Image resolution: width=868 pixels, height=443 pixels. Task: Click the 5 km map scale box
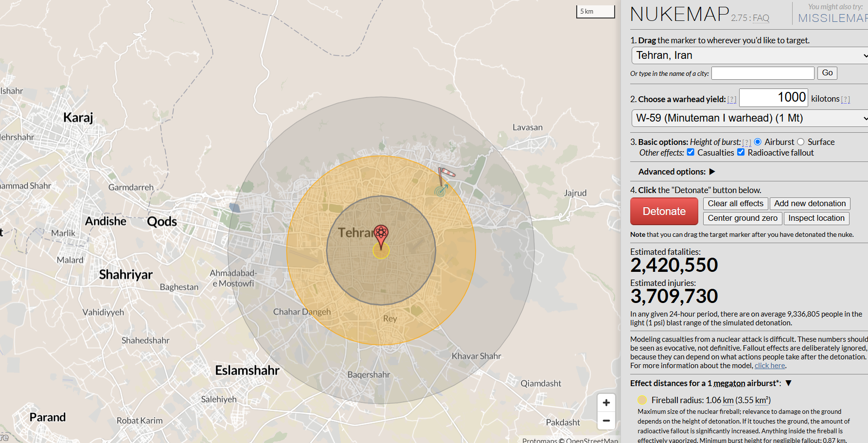pos(596,12)
